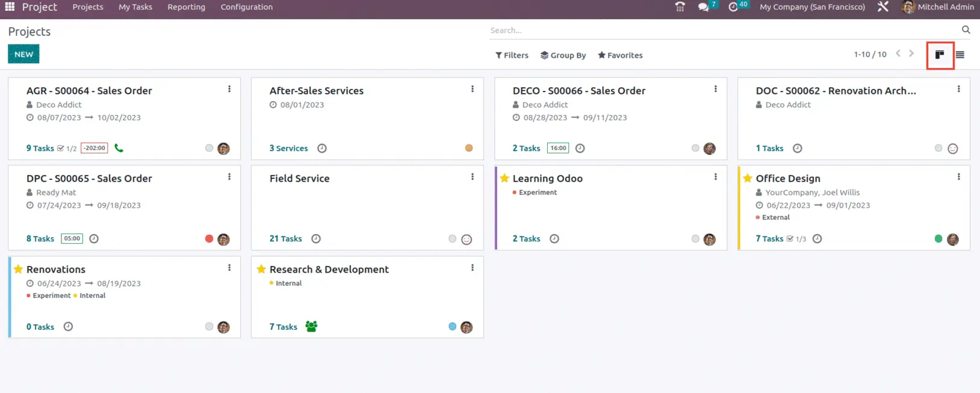Select the Kanban view icon

[940, 55]
